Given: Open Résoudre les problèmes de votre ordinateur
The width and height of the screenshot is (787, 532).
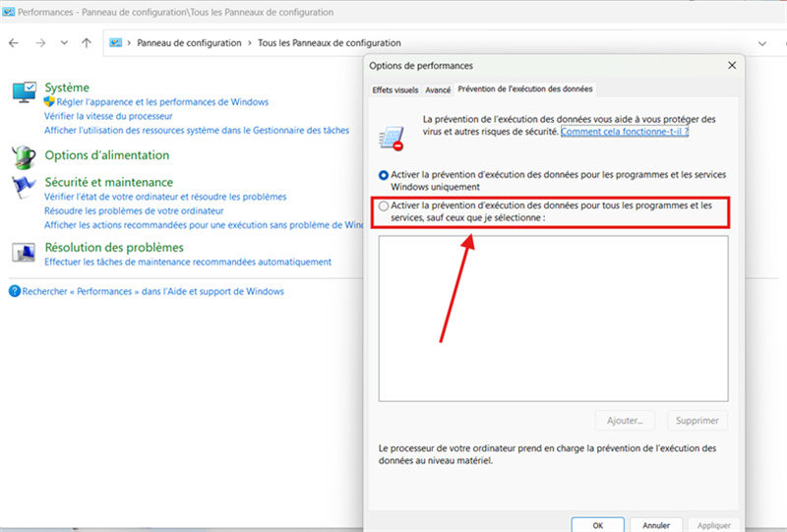Looking at the screenshot, I should point(134,210).
